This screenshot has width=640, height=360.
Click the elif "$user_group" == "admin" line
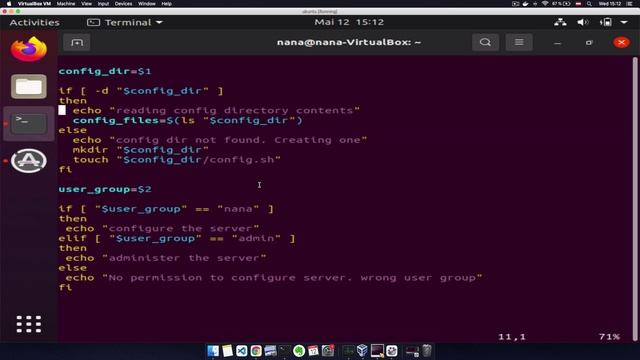pyautogui.click(x=177, y=238)
